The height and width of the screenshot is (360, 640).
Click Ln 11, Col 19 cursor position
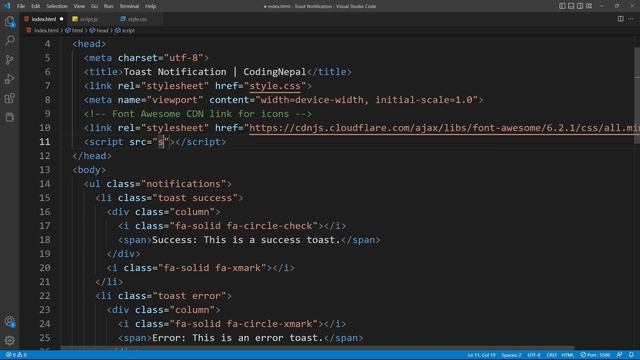click(x=481, y=355)
